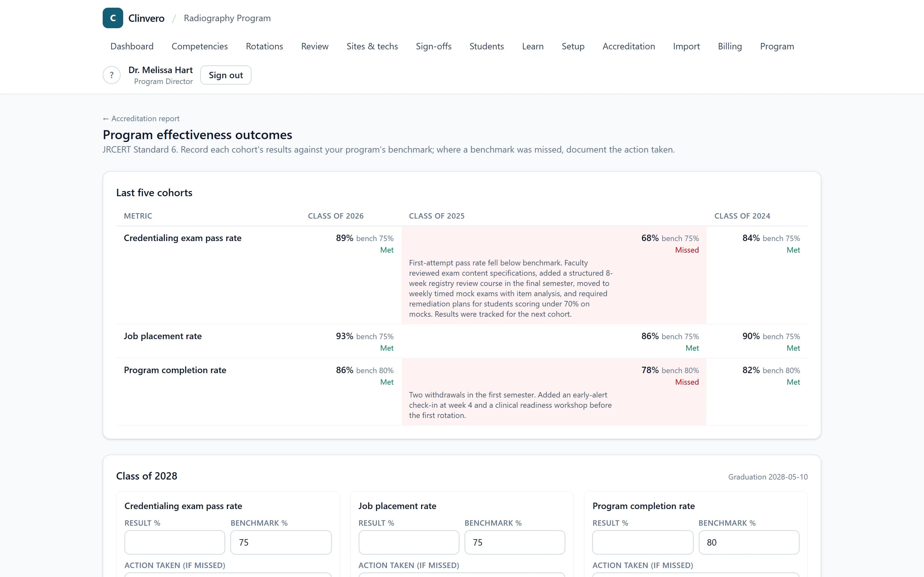Go back to Accreditation report
This screenshot has height=577, width=924.
point(141,119)
